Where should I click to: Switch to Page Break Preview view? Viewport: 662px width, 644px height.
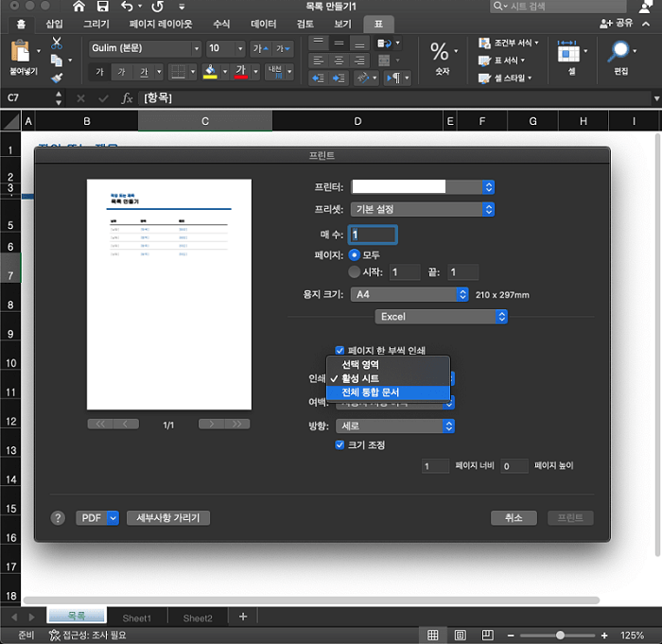point(488,635)
